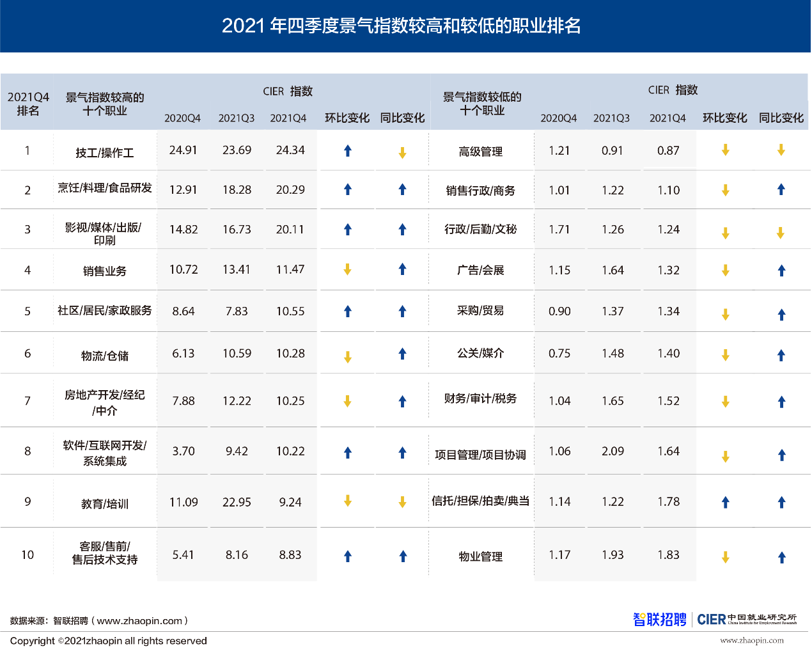Viewport: 812px width, 660px height.
Task: Click the copyright notice text at the bottom
Action: point(109,641)
